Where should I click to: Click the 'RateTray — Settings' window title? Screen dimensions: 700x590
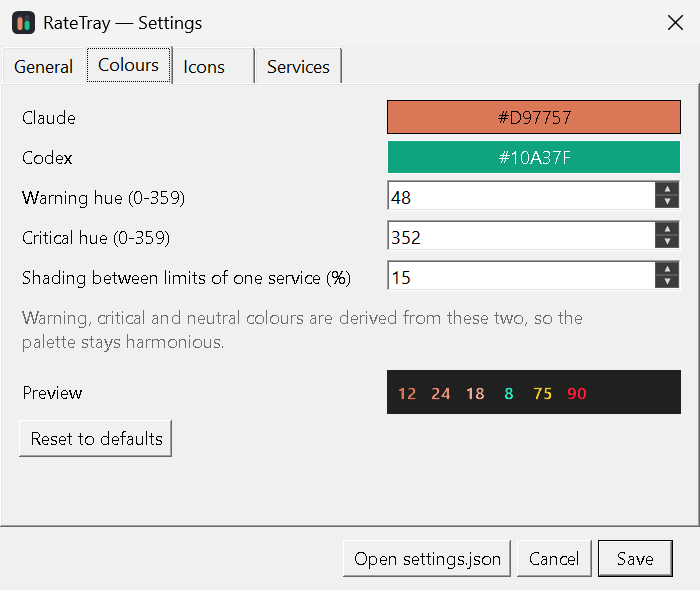click(x=122, y=23)
